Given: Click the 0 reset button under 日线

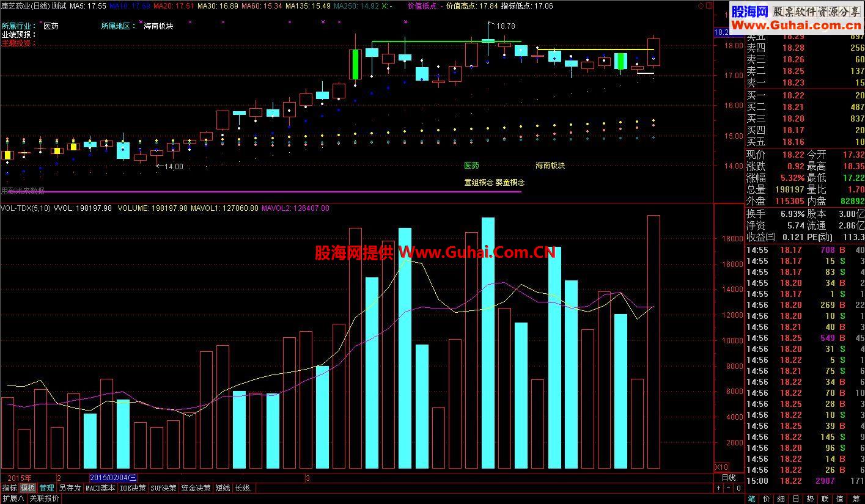Looking at the screenshot, I should point(738,488).
